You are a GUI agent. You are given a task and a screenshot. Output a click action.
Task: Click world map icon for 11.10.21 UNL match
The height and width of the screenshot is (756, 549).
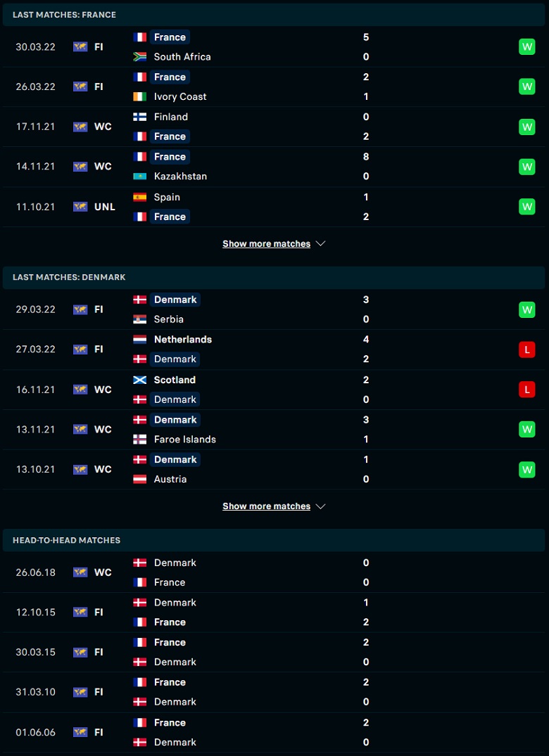80,206
